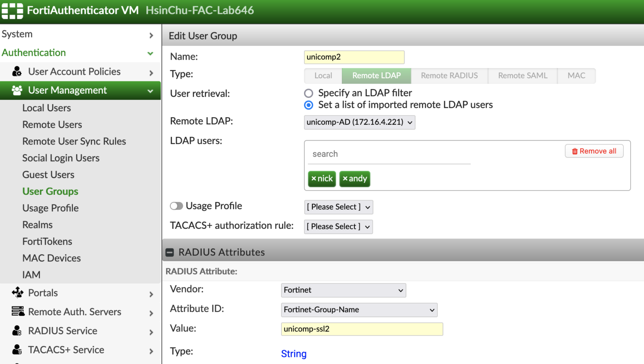Select the Remote LDAP type tab

tap(377, 76)
